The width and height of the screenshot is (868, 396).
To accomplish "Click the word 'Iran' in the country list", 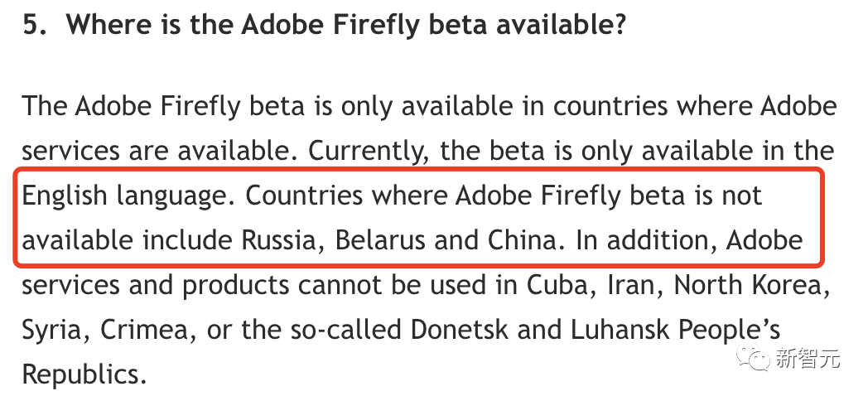I will click(631, 285).
